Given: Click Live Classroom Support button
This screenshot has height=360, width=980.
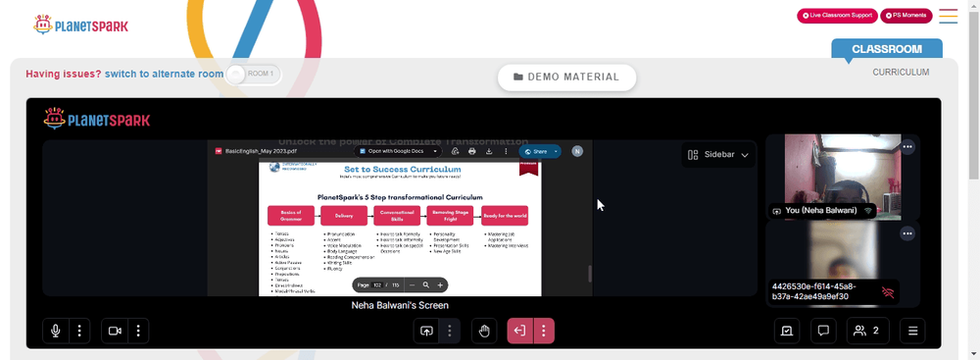Looking at the screenshot, I should point(837,16).
